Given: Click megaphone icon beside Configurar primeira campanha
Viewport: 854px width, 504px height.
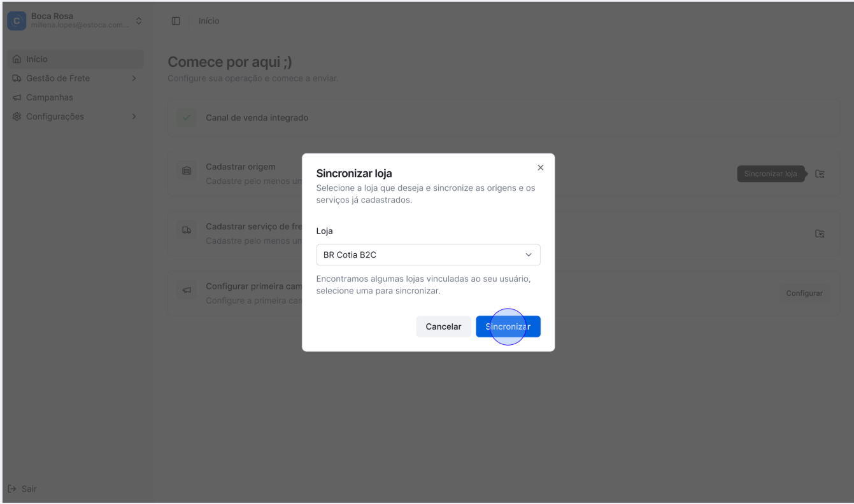Looking at the screenshot, I should [187, 290].
